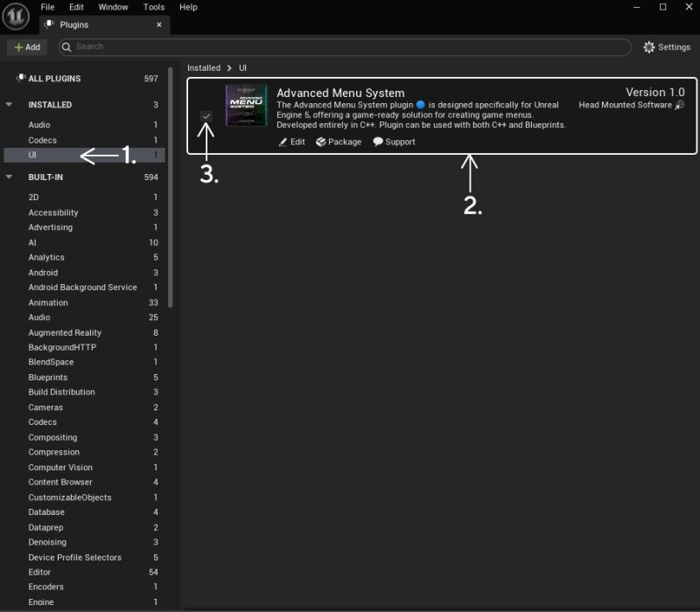Viewport: 700px width, 612px height.
Task: Select the BlendSpace category
Action: tap(84, 362)
